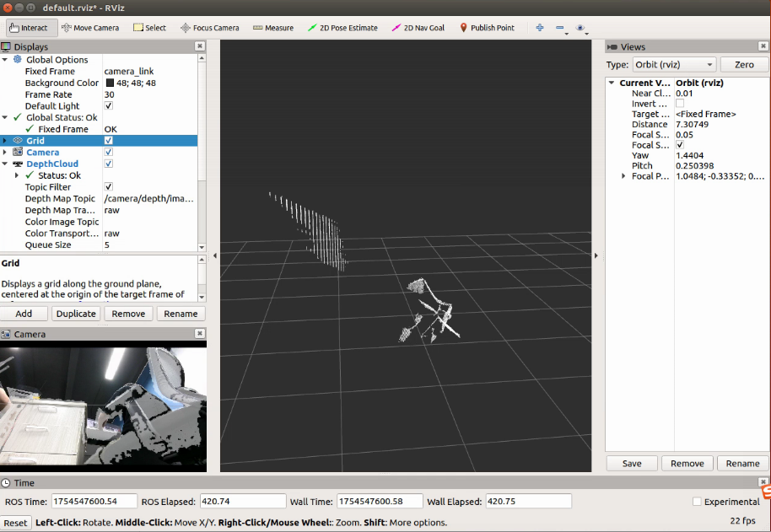
Task: Expand the Focal Point row
Action: click(x=623, y=176)
